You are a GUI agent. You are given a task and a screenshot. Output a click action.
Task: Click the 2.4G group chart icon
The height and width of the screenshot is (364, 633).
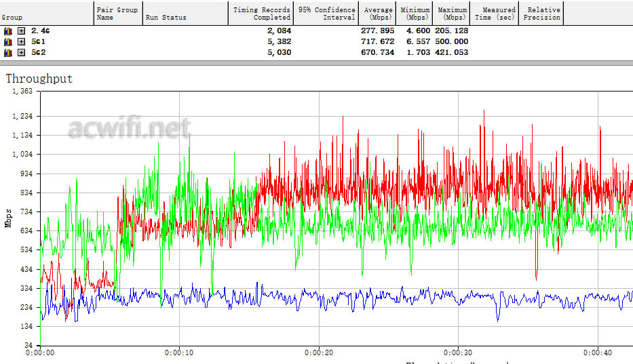pos(8,31)
